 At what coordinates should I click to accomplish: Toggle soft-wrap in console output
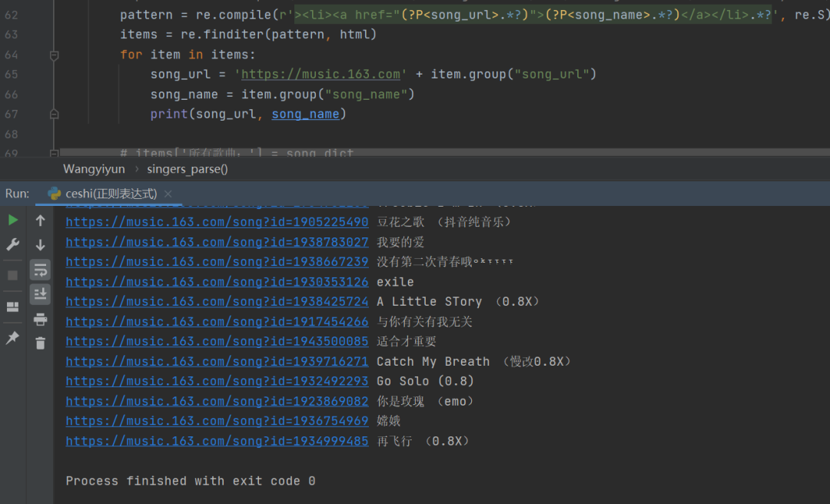pos(40,270)
